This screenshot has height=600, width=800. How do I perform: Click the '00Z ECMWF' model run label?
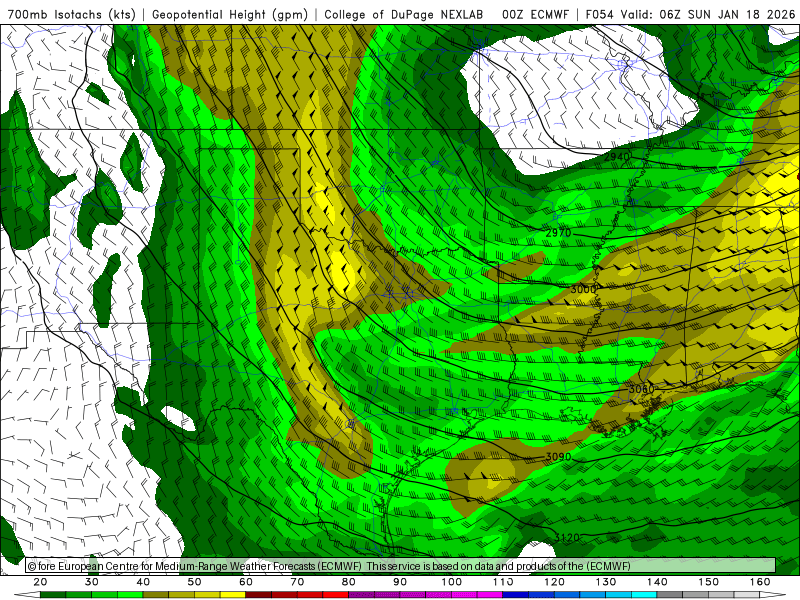click(535, 14)
